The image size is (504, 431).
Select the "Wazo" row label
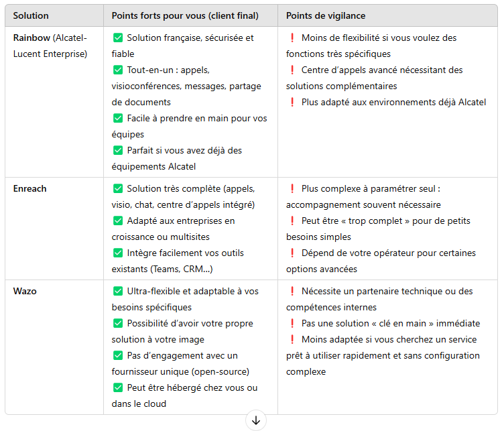point(25,292)
